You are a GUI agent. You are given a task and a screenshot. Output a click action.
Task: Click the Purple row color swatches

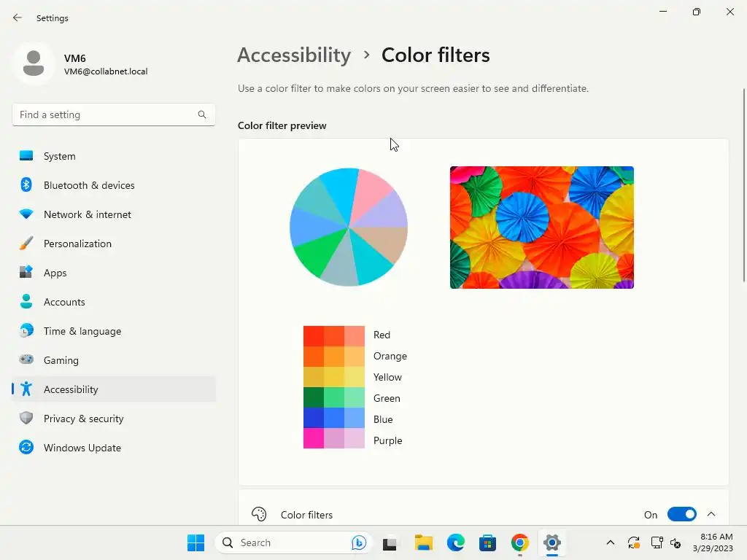(334, 438)
